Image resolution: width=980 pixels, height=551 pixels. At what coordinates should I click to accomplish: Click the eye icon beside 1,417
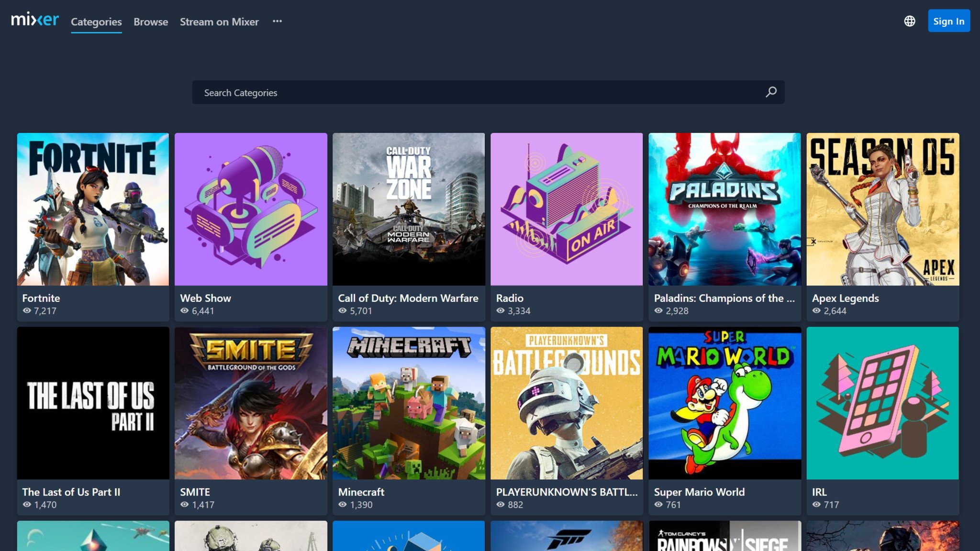click(x=185, y=504)
